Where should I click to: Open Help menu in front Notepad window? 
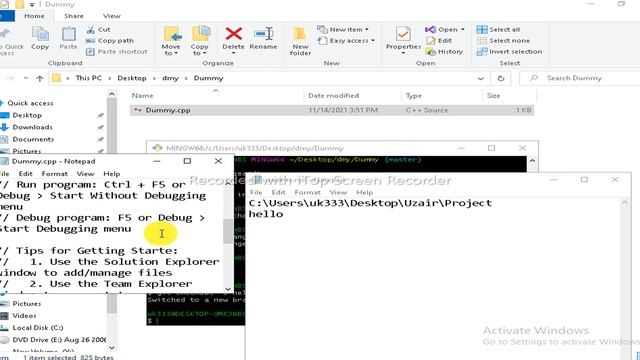coord(364,192)
